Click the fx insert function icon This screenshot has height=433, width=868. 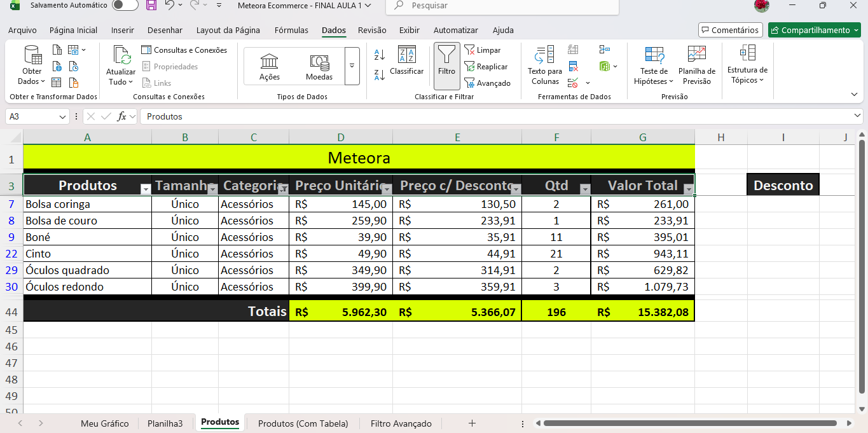[122, 116]
